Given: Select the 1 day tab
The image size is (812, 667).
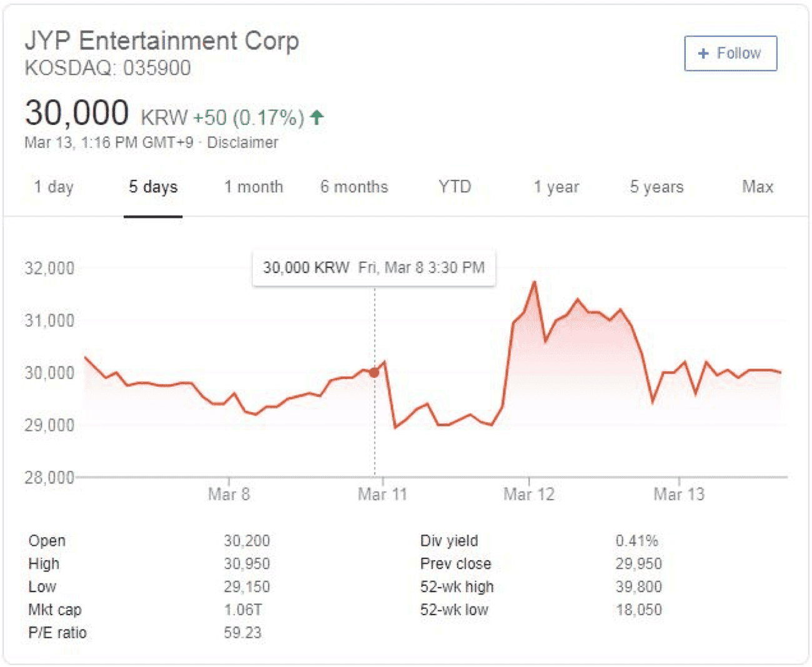Looking at the screenshot, I should (x=54, y=187).
